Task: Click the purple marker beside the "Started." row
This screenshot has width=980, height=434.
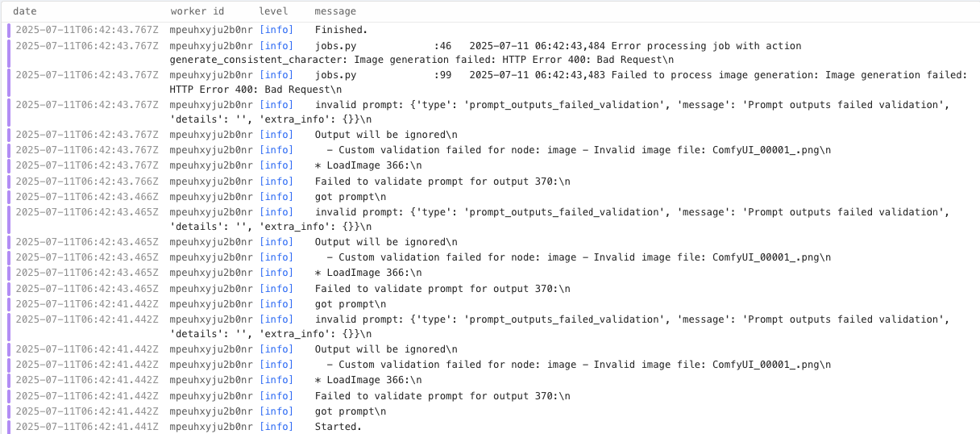Action: pyautogui.click(x=10, y=427)
